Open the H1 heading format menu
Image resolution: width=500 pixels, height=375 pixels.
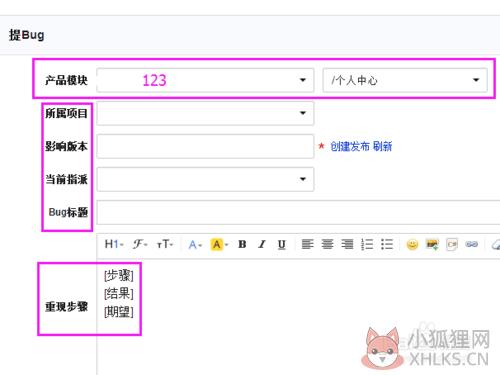114,244
